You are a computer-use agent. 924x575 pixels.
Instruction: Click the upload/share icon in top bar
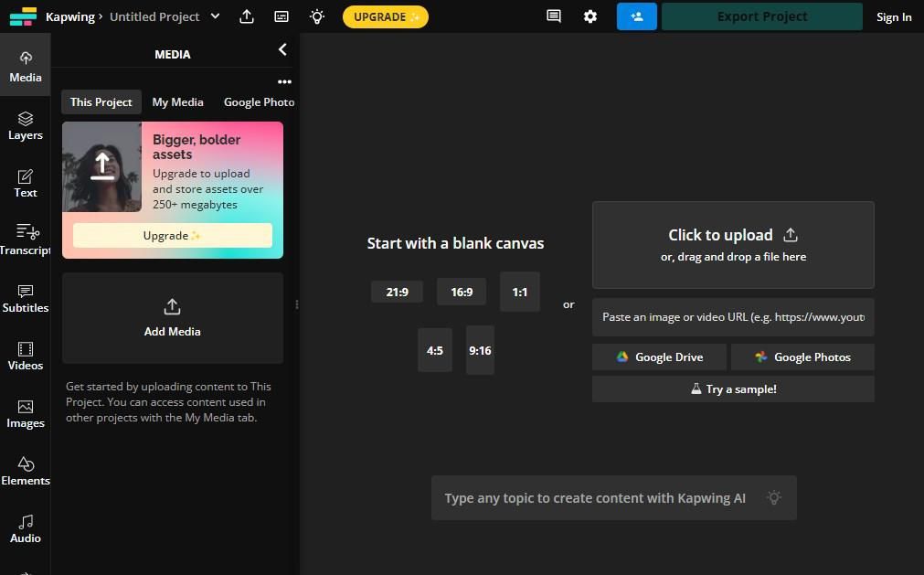(x=247, y=16)
